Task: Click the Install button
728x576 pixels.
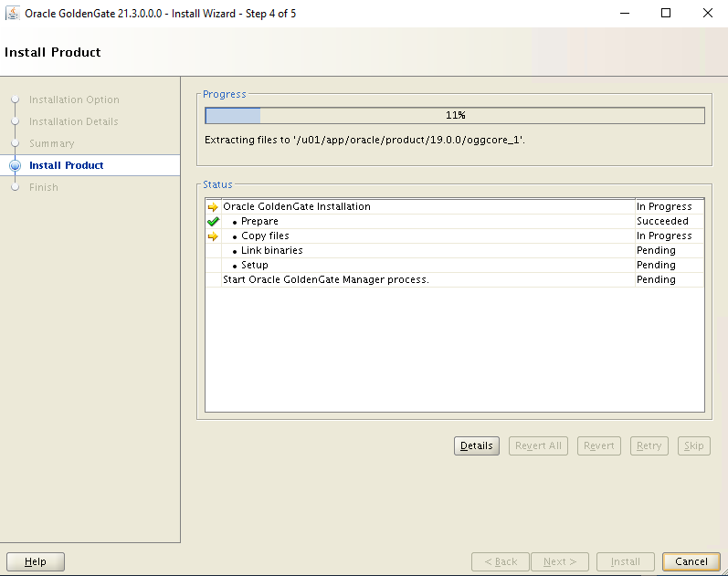Action: 626,561
